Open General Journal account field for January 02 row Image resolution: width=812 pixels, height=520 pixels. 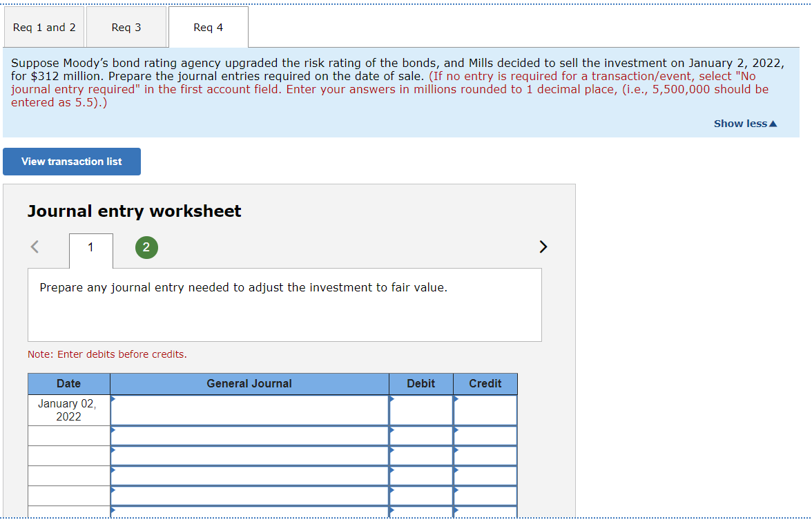tap(250, 410)
